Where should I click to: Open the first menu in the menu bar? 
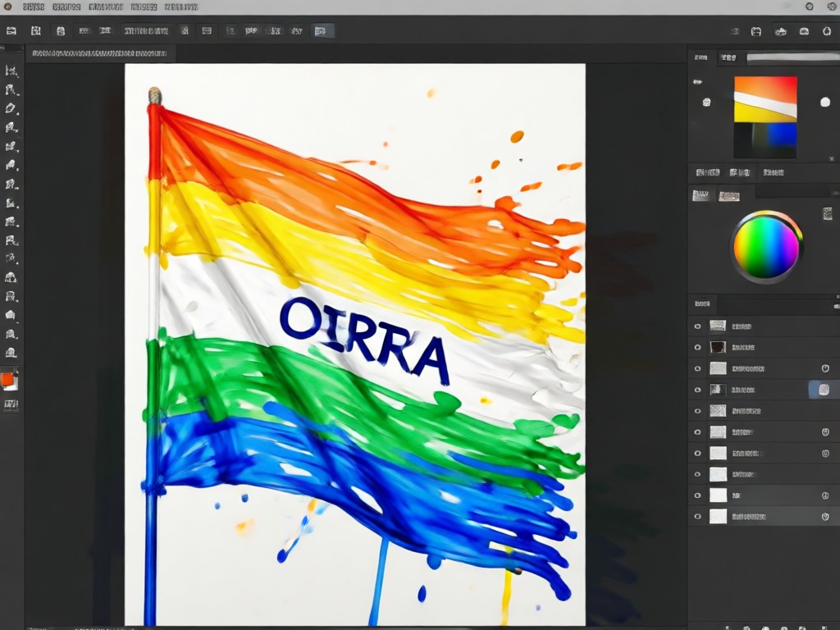(34, 7)
